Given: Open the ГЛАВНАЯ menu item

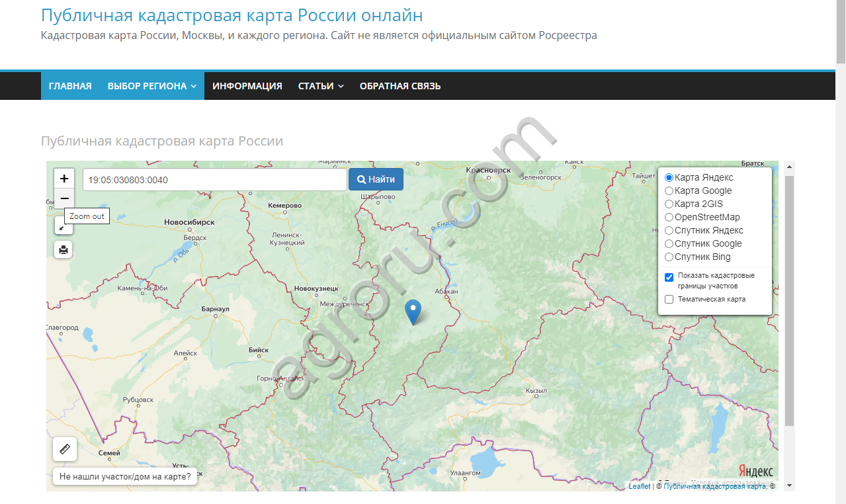Looking at the screenshot, I should coord(70,86).
